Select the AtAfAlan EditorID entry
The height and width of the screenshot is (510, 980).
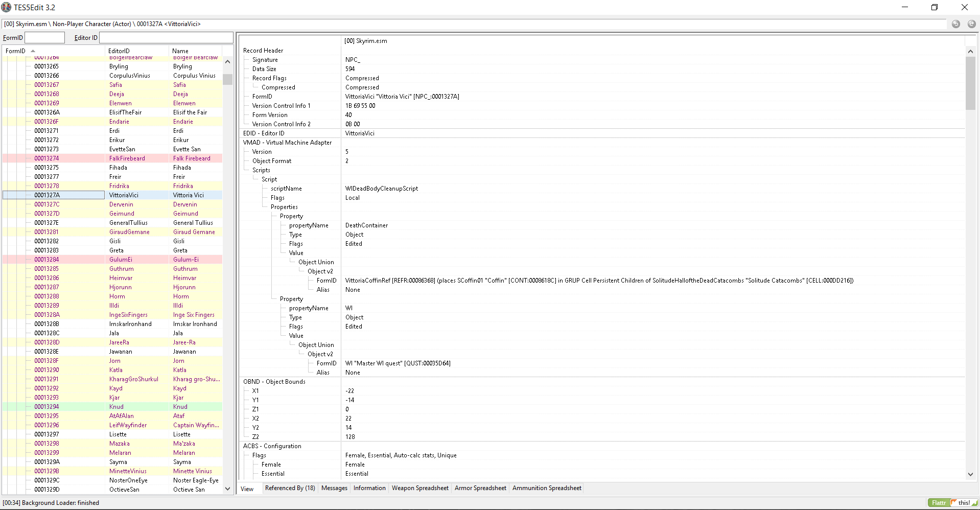[122, 416]
